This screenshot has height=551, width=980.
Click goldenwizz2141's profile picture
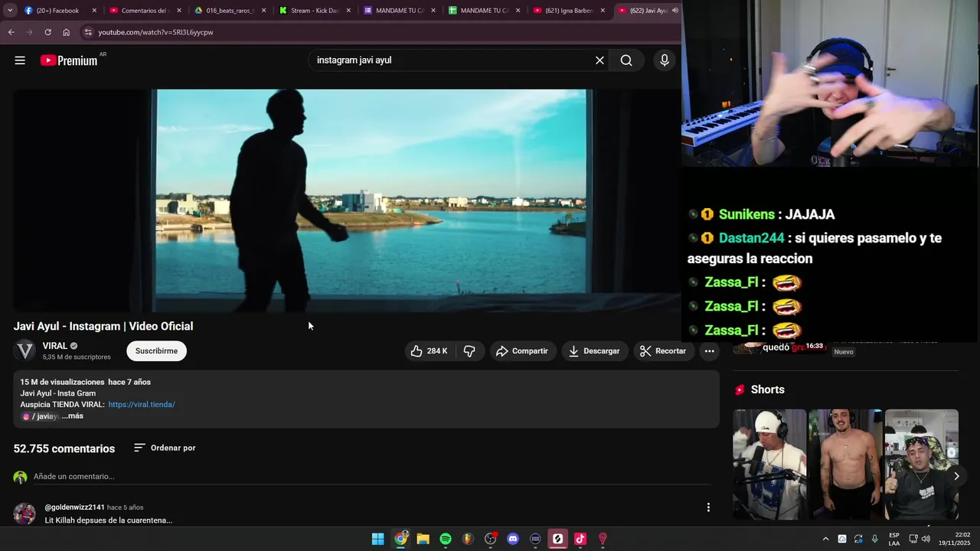[24, 514]
